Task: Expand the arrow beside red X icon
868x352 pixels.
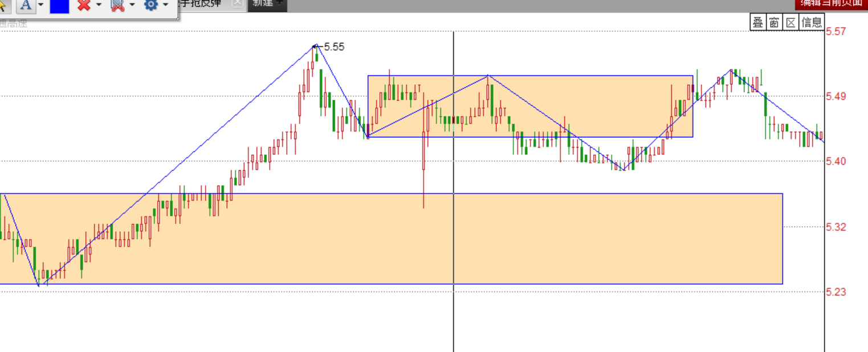Action: pyautogui.click(x=99, y=5)
